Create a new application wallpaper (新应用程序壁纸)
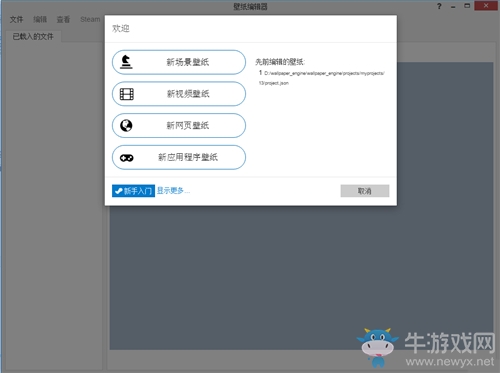The height and width of the screenshot is (373, 500). tap(179, 157)
